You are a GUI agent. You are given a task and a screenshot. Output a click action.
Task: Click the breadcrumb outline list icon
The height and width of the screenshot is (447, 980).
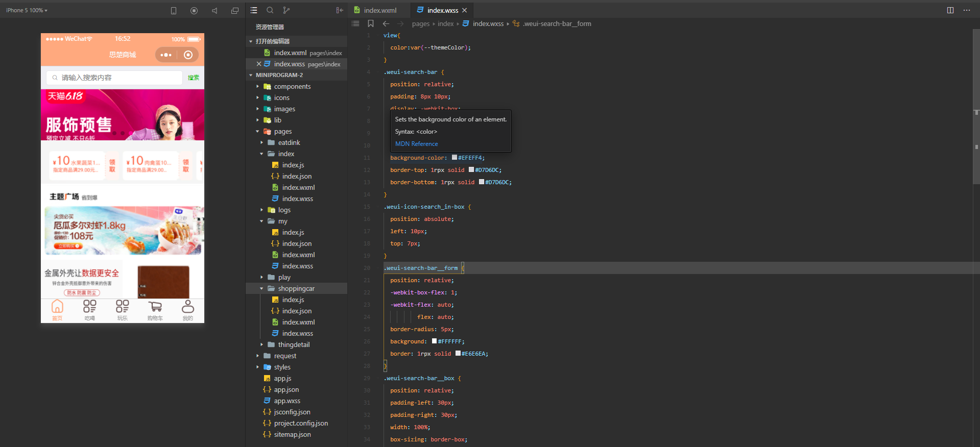355,24
